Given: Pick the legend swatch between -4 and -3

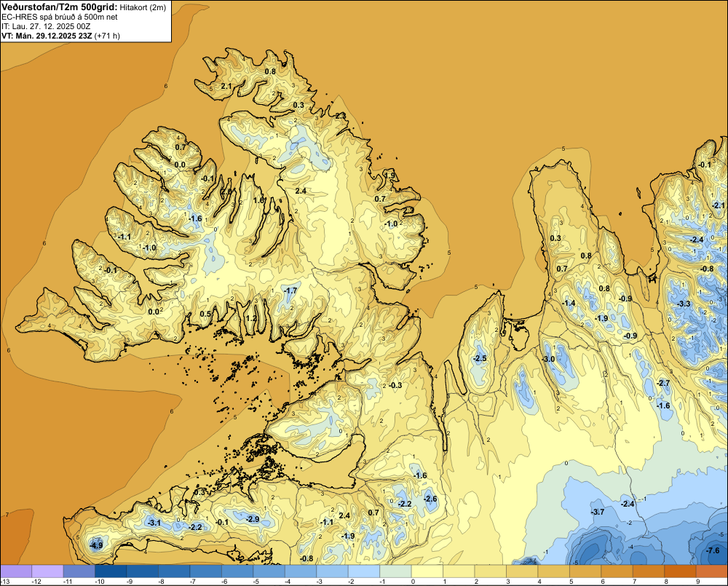Looking at the screenshot, I should coord(301,571).
